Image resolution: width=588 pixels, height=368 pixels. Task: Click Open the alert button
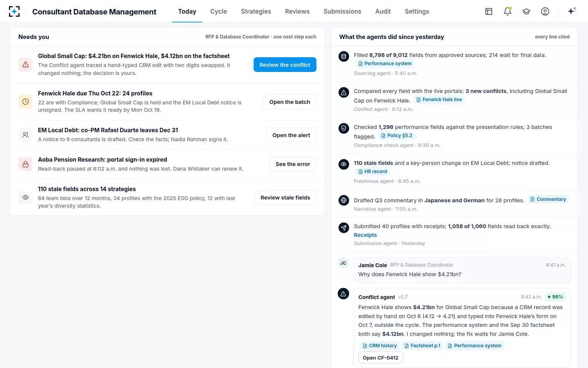pyautogui.click(x=291, y=135)
